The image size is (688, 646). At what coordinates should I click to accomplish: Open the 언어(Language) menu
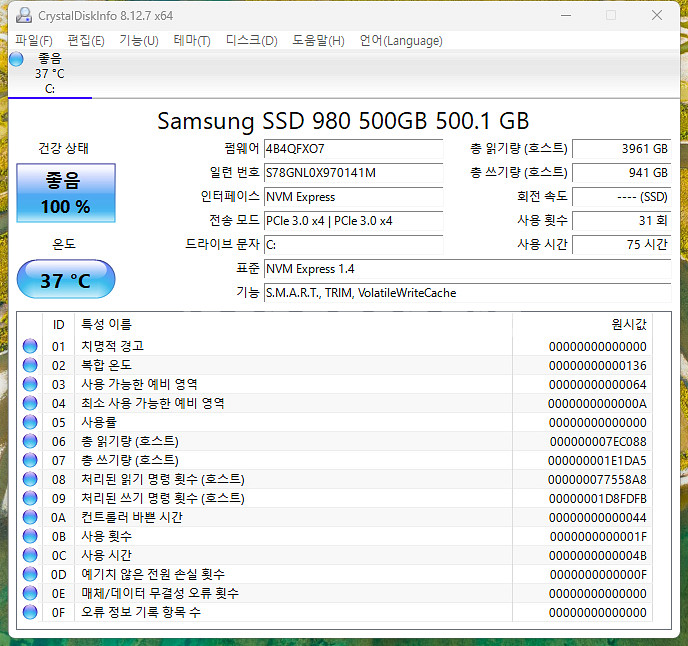pos(401,41)
